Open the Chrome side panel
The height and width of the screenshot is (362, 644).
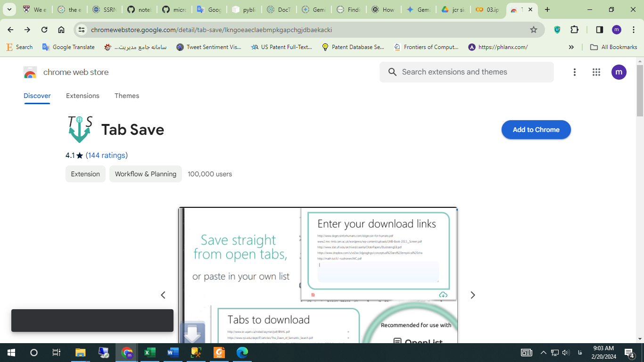(x=600, y=30)
